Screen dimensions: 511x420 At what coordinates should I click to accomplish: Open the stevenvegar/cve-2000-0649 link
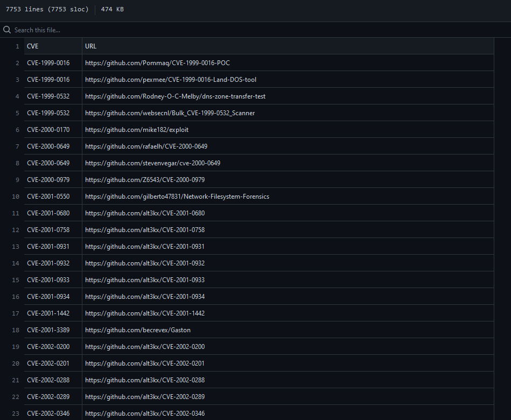(152, 163)
